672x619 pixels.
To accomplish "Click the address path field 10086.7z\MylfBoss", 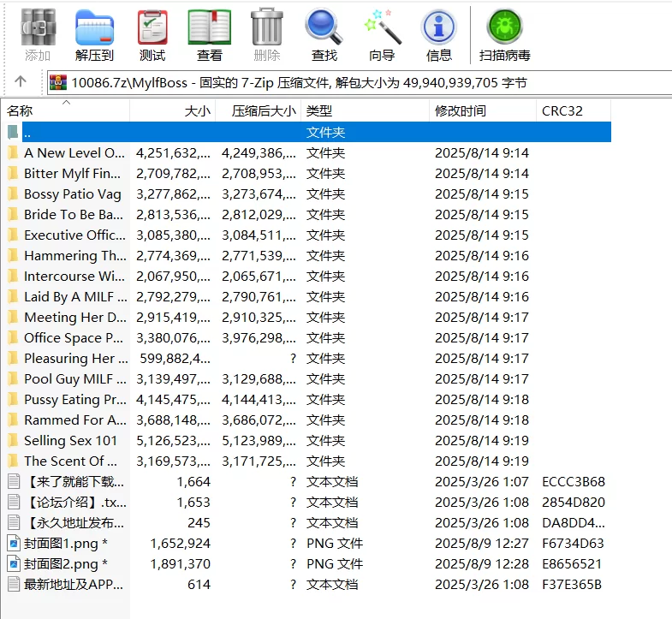I will [x=360, y=82].
